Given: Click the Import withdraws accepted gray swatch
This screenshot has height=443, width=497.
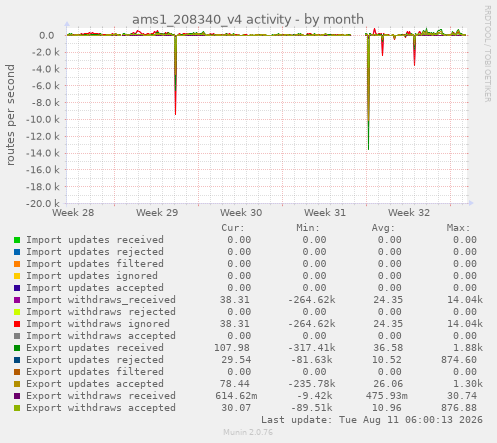Looking at the screenshot, I should tap(17, 336).
